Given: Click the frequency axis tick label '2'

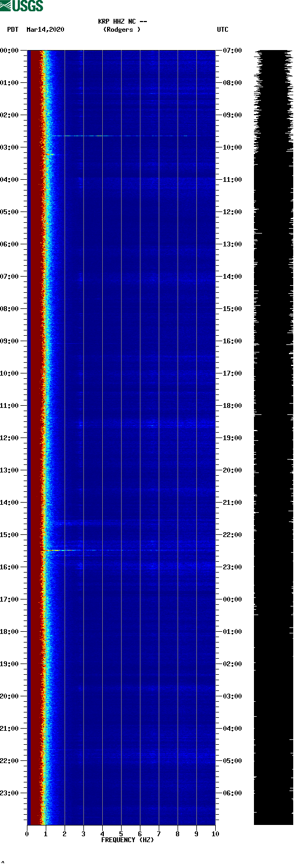Looking at the screenshot, I should (x=65, y=834).
